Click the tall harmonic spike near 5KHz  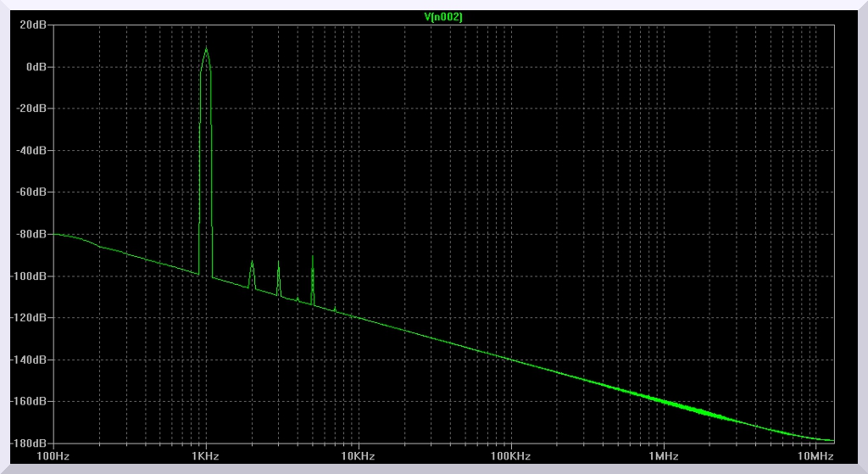(x=313, y=257)
